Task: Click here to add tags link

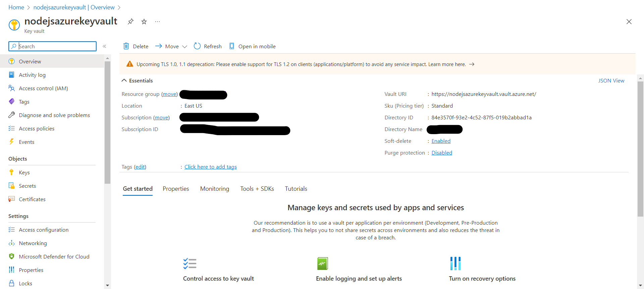Action: tap(211, 167)
